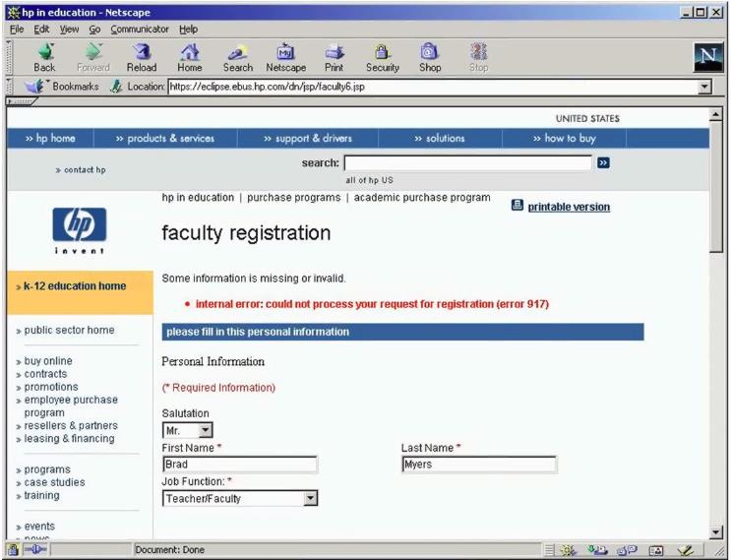Click the printable version link
Screen dimensions: 731x560
tap(569, 207)
